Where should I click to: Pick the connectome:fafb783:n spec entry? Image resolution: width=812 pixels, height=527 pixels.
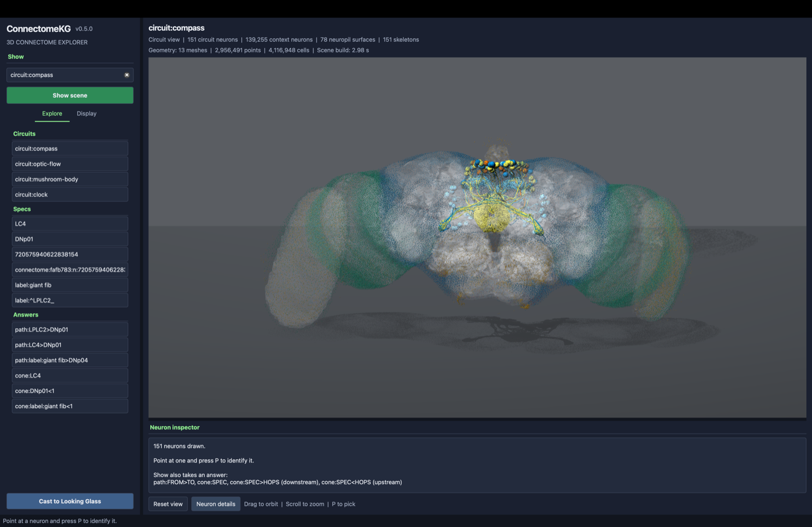[70, 270]
